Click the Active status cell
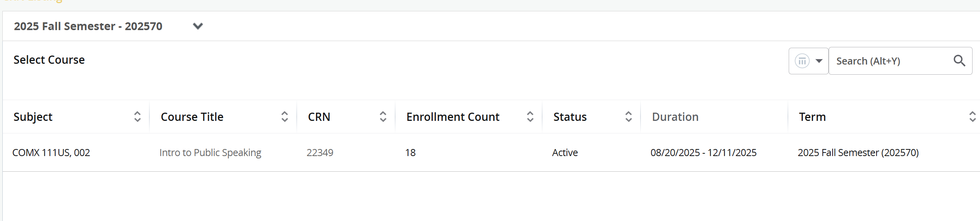Image resolution: width=980 pixels, height=221 pixels. tap(565, 153)
